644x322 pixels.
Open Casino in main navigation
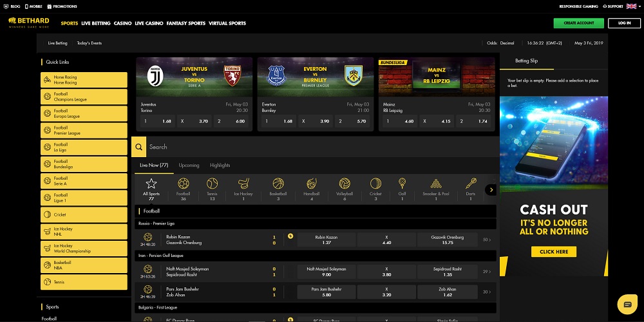coord(122,23)
